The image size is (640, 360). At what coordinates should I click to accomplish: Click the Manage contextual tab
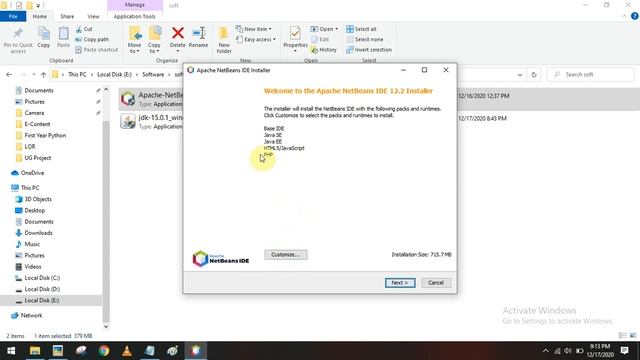(x=135, y=5)
